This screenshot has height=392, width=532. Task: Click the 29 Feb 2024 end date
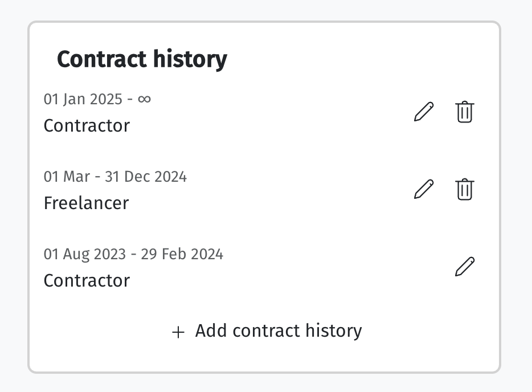pos(182,254)
